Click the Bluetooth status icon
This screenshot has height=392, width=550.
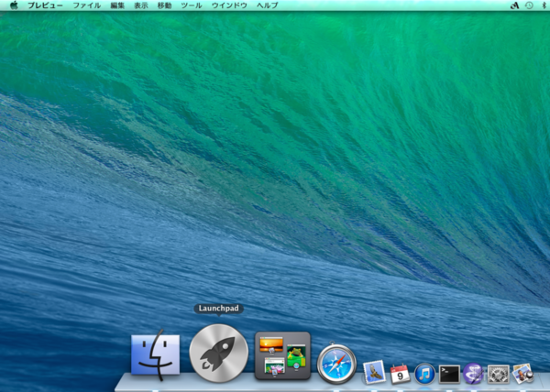pos(544,5)
